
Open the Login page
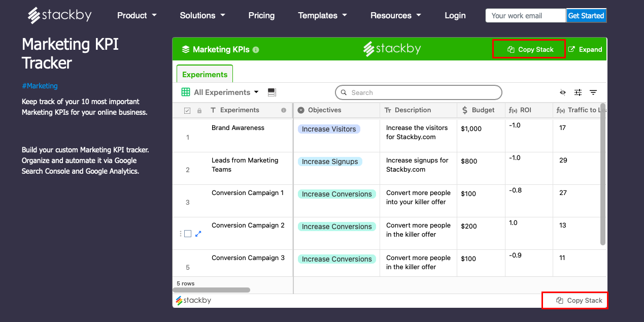[455, 15]
